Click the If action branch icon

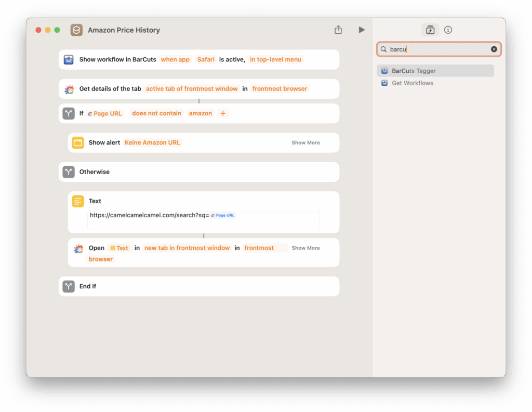[x=69, y=113]
